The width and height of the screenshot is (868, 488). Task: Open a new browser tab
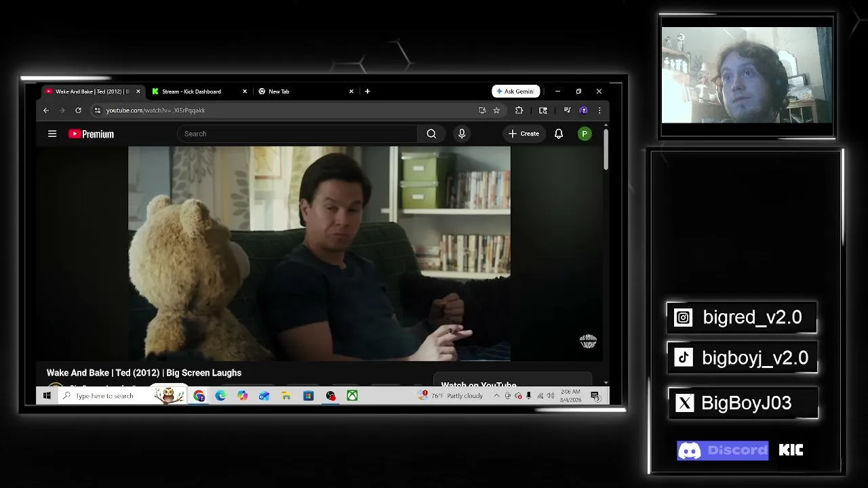(x=368, y=91)
